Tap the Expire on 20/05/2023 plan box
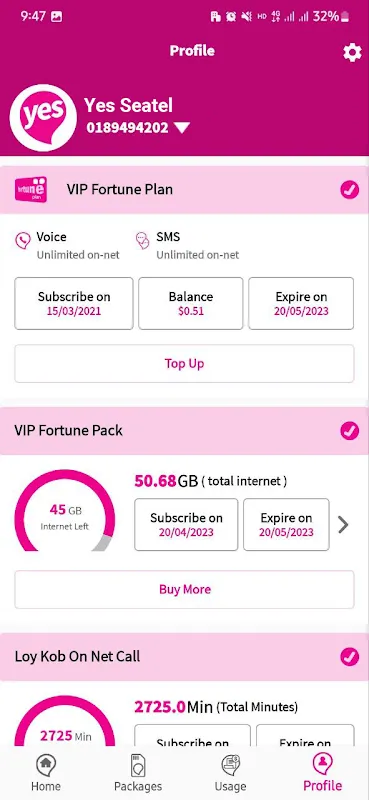369x800 pixels. (x=301, y=304)
